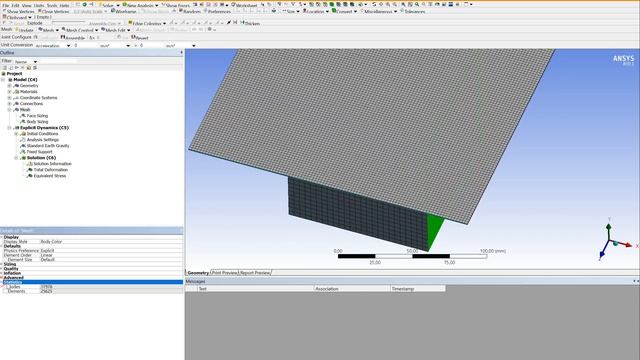Viewport: 640px width, 360px height.
Task: Open the Unit Conversion quantity dropdown
Action: [x=52, y=46]
